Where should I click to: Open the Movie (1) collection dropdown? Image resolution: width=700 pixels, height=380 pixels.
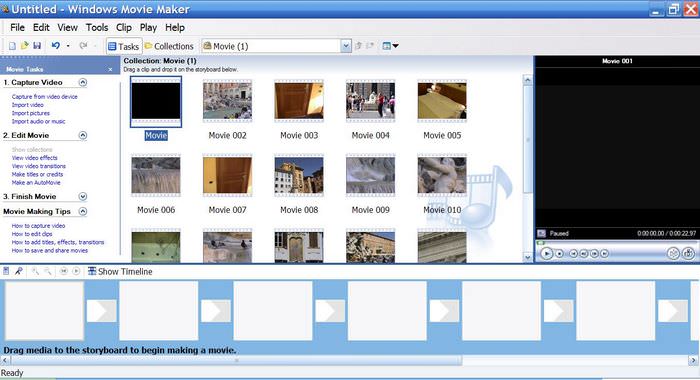pos(346,46)
